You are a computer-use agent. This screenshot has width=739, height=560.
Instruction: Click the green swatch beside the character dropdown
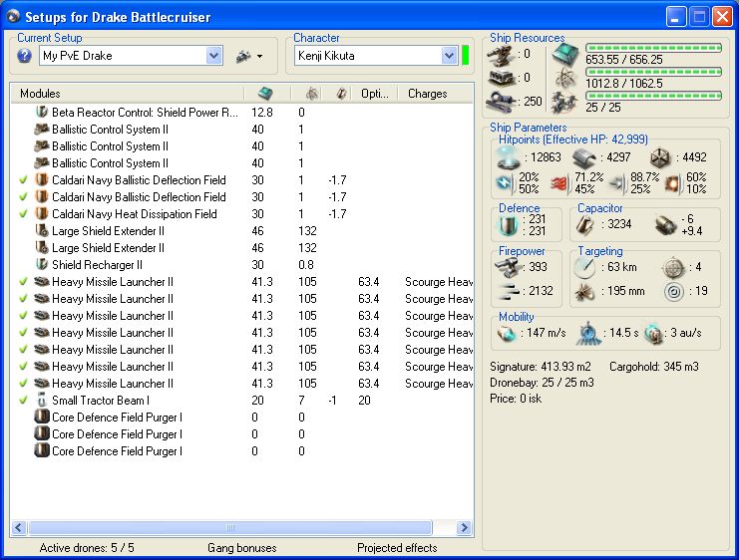(x=466, y=56)
